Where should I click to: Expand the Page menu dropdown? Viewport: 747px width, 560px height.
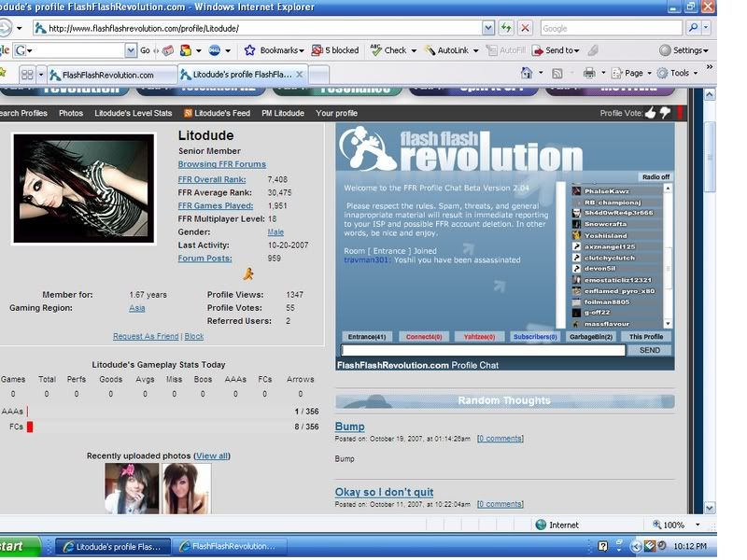(633, 73)
